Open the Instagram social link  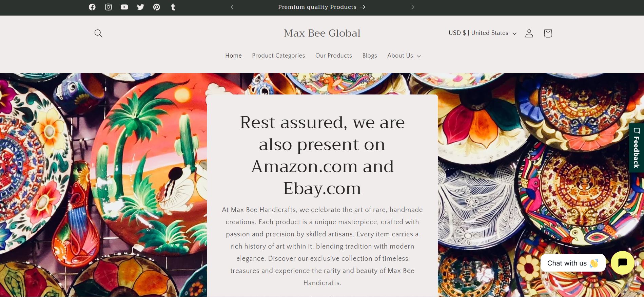coord(108,7)
